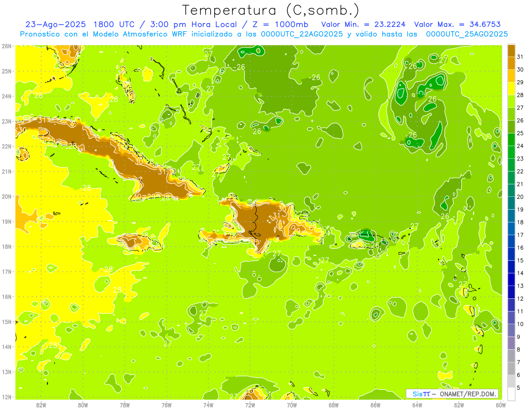
Task: Click the SisPI ONAMET/REP.DOM. logo box
Action: pyautogui.click(x=452, y=394)
